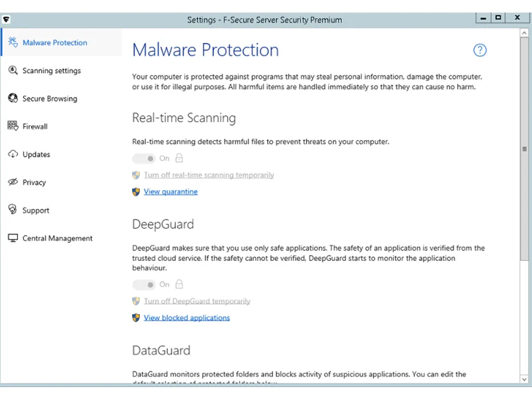Click the scrollbar down arrow

click(x=524, y=379)
